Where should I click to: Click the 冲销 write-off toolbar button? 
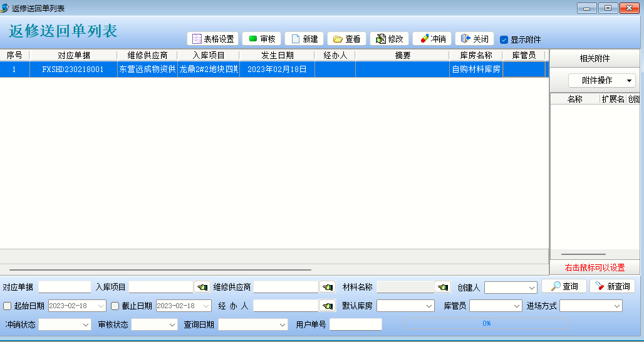pos(432,39)
